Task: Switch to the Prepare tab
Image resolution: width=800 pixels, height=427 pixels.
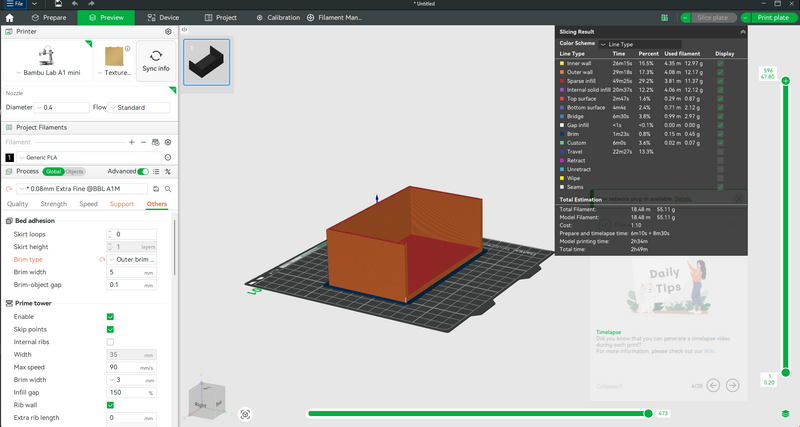Action: point(49,17)
